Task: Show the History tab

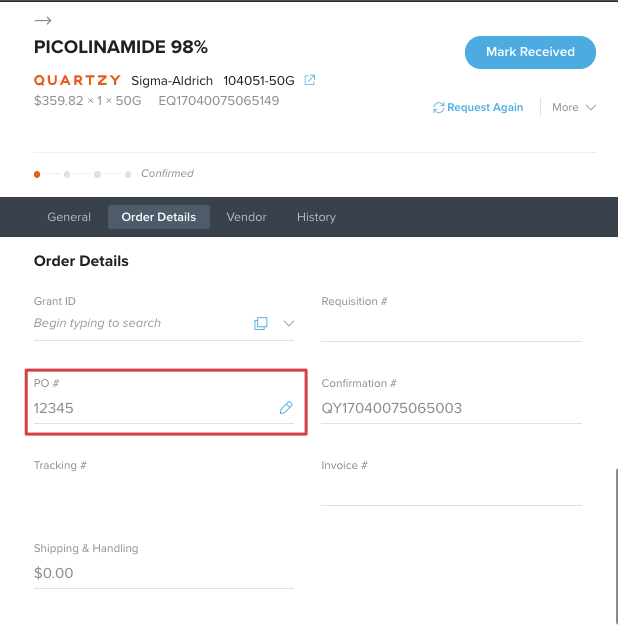Action: (x=316, y=217)
